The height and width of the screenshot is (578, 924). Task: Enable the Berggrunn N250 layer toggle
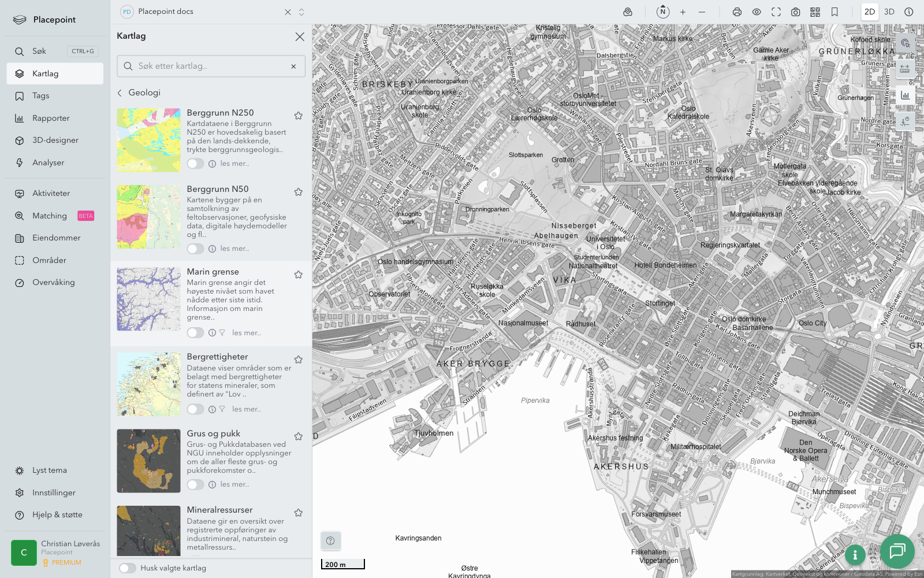pyautogui.click(x=195, y=164)
